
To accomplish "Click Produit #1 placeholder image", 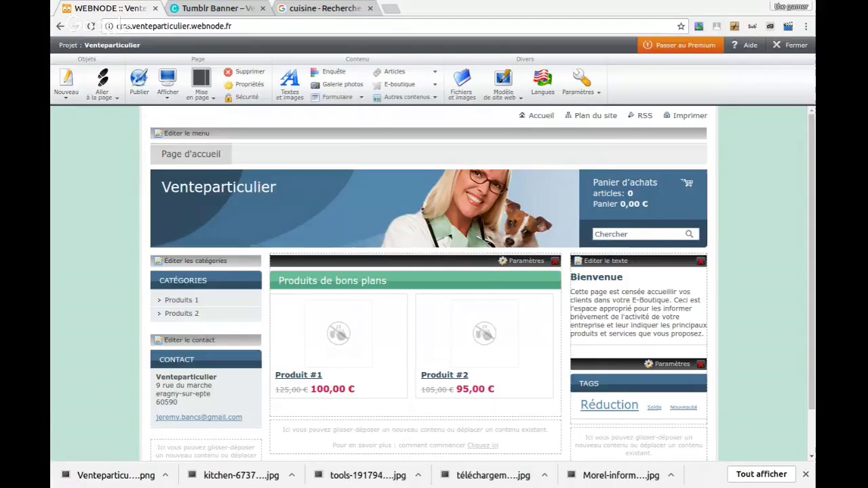I will (x=338, y=333).
